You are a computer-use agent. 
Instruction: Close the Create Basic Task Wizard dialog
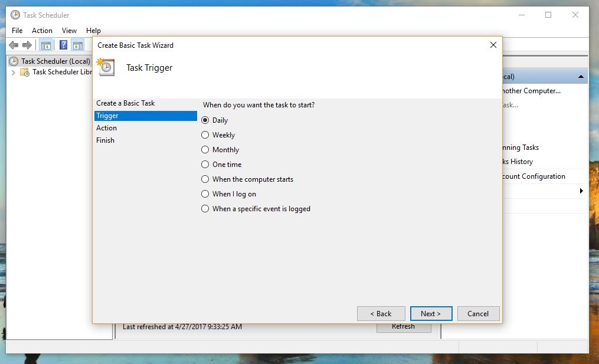[493, 45]
